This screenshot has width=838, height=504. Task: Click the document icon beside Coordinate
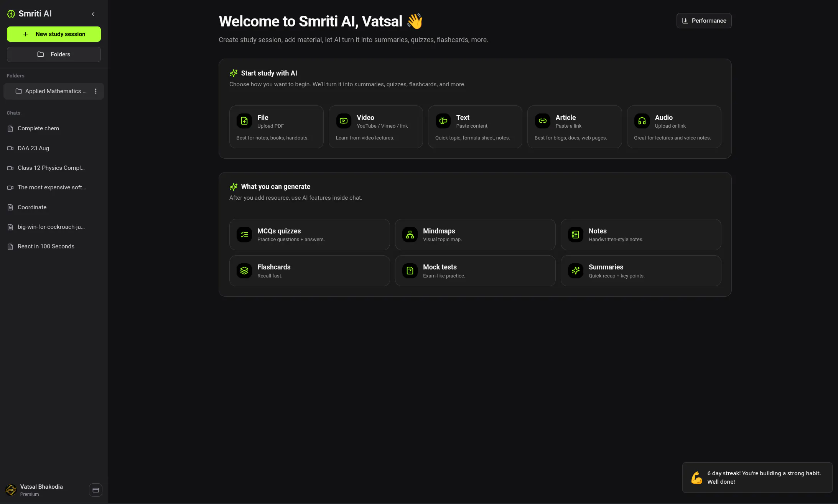10,207
